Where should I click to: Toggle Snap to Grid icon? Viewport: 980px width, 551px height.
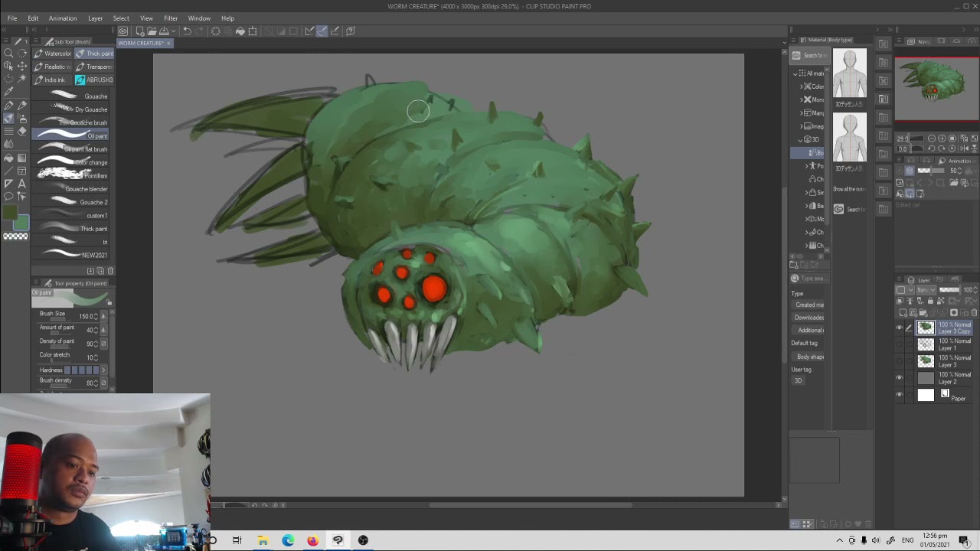tap(335, 31)
